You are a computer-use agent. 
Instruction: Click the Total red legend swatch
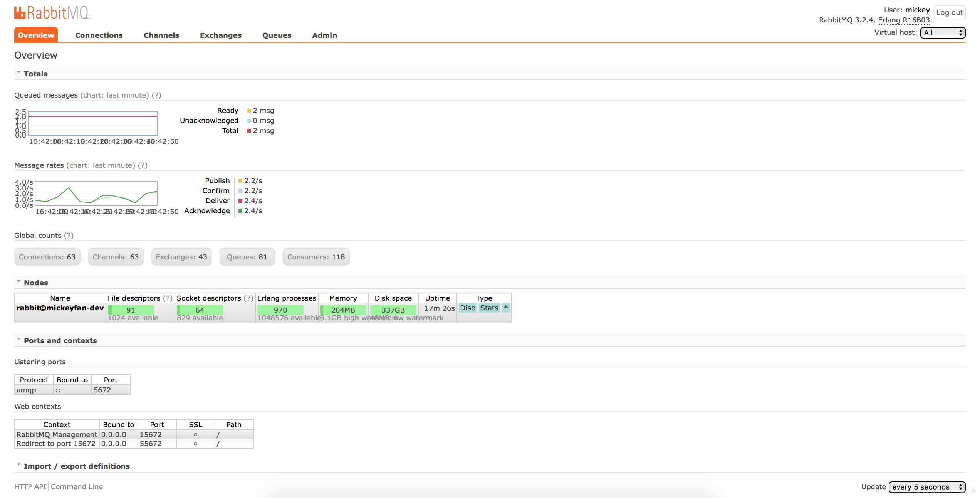click(249, 131)
